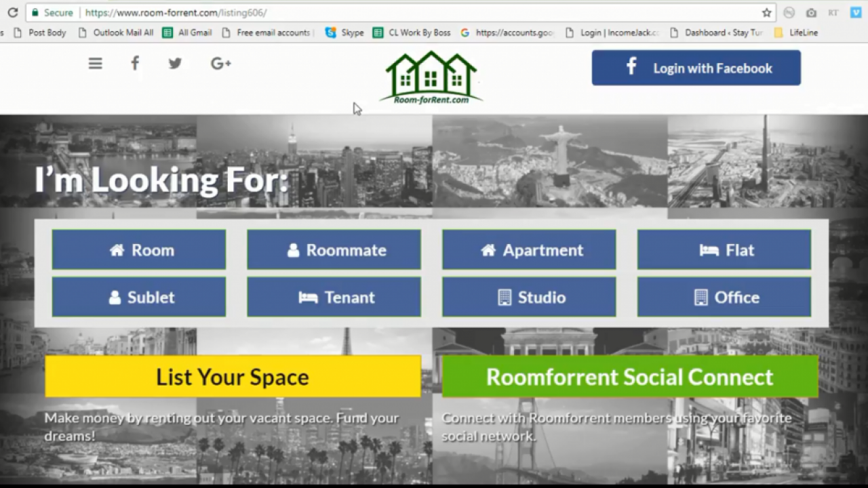Focus the address bar URL field

point(420,13)
